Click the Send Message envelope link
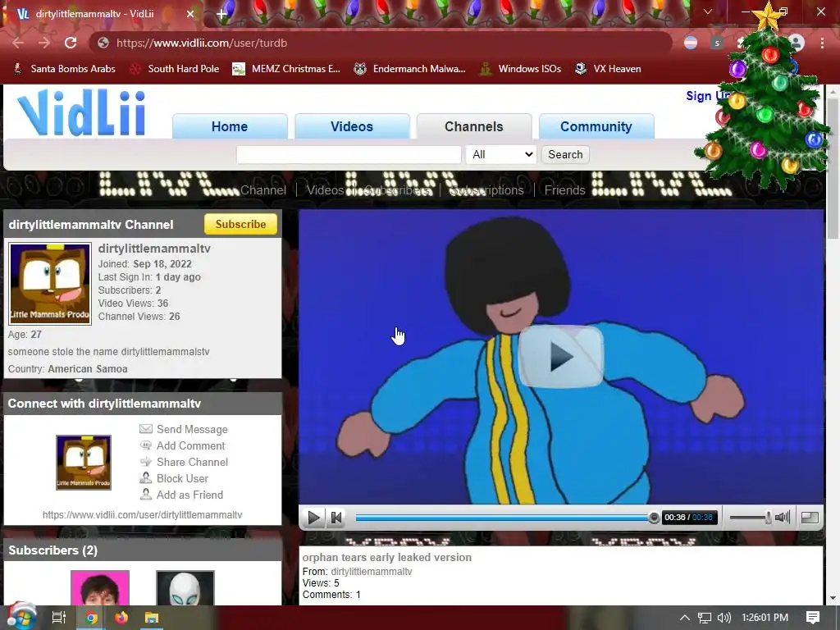The width and height of the screenshot is (840, 630). pyautogui.click(x=183, y=429)
